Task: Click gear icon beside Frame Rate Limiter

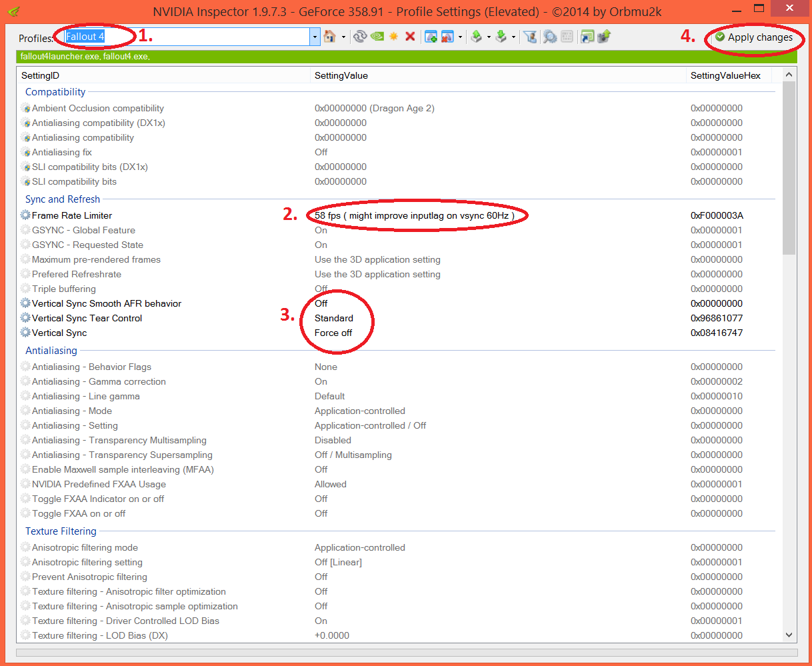Action: pyautogui.click(x=25, y=215)
